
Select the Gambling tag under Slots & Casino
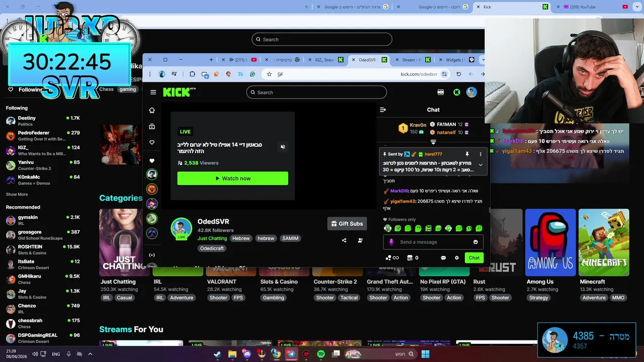click(x=273, y=298)
